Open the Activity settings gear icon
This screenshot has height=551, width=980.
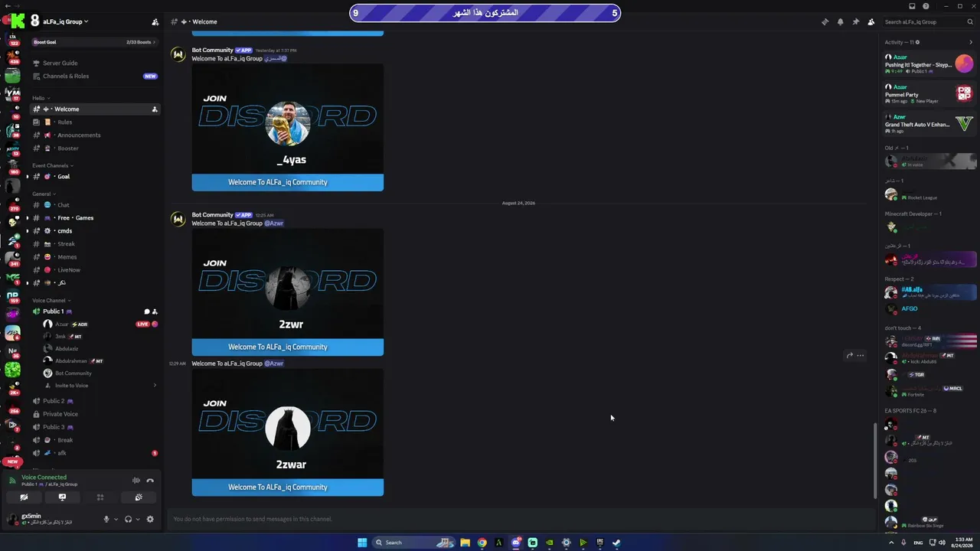[x=917, y=42]
